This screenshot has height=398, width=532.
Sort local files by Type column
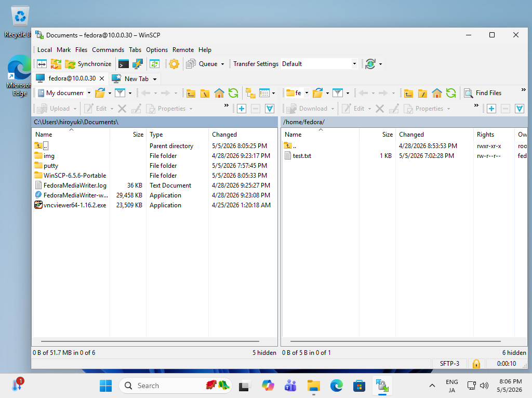point(178,135)
